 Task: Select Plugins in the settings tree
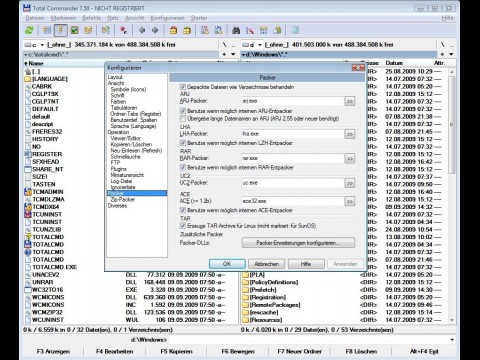coord(119,169)
